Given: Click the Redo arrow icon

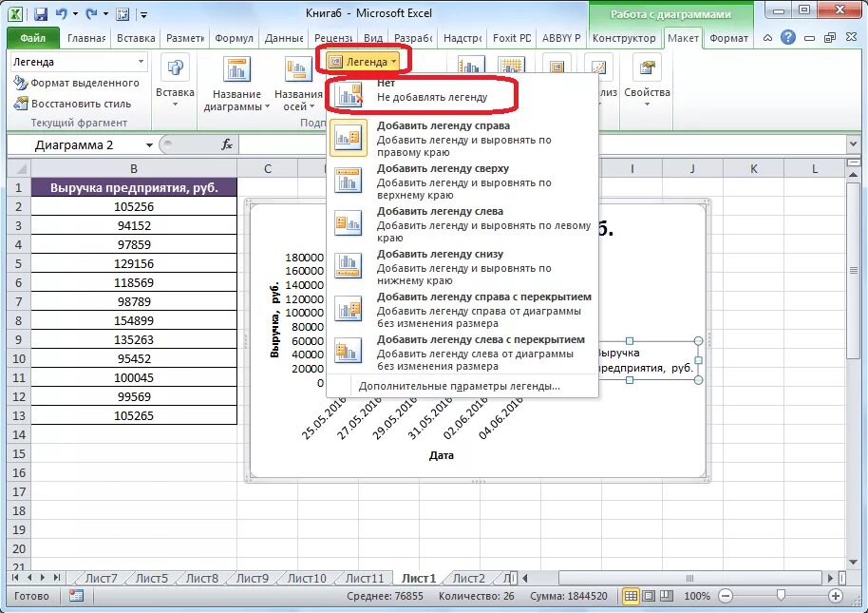Looking at the screenshot, I should click(x=91, y=14).
